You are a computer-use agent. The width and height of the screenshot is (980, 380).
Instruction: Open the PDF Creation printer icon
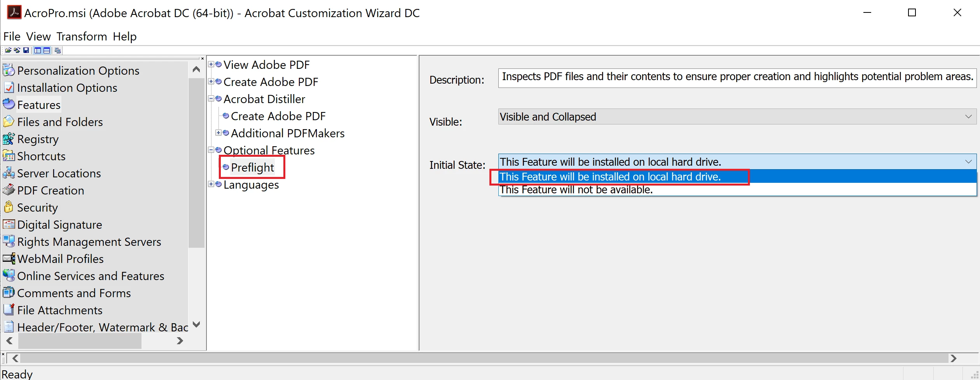[x=9, y=190]
